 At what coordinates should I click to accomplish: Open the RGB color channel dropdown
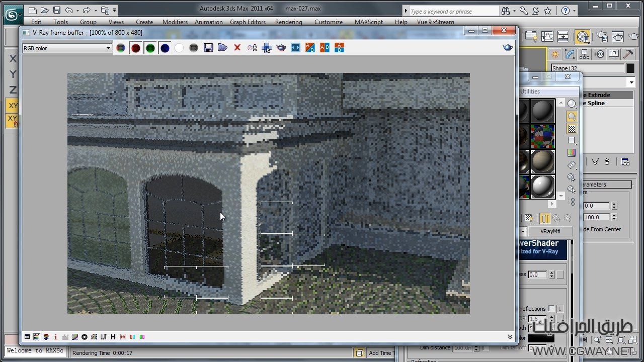(x=108, y=48)
